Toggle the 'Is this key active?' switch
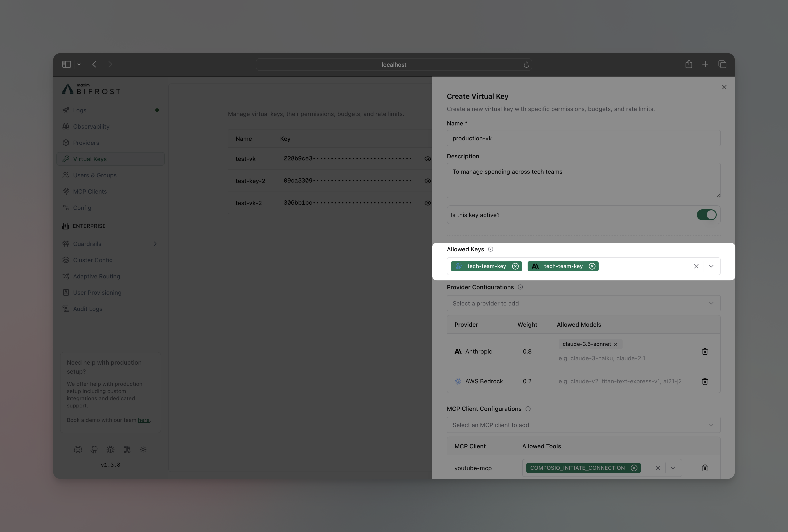This screenshot has height=532, width=788. pyautogui.click(x=706, y=215)
